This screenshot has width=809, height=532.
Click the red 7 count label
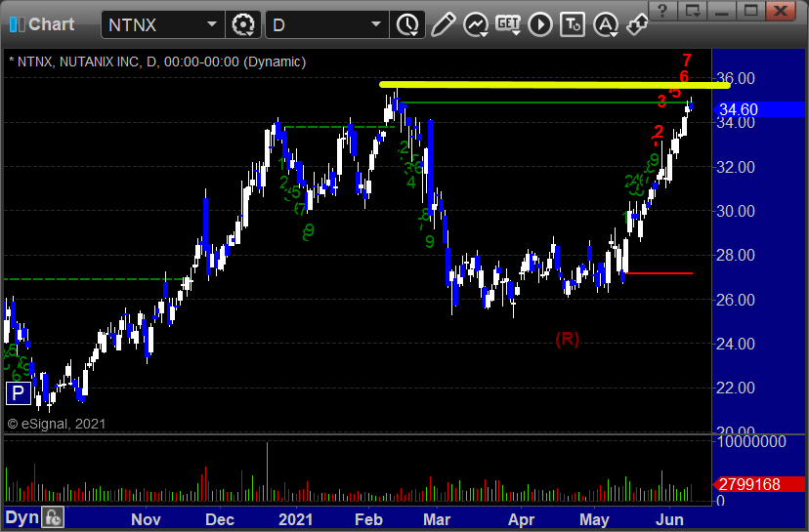pos(687,61)
